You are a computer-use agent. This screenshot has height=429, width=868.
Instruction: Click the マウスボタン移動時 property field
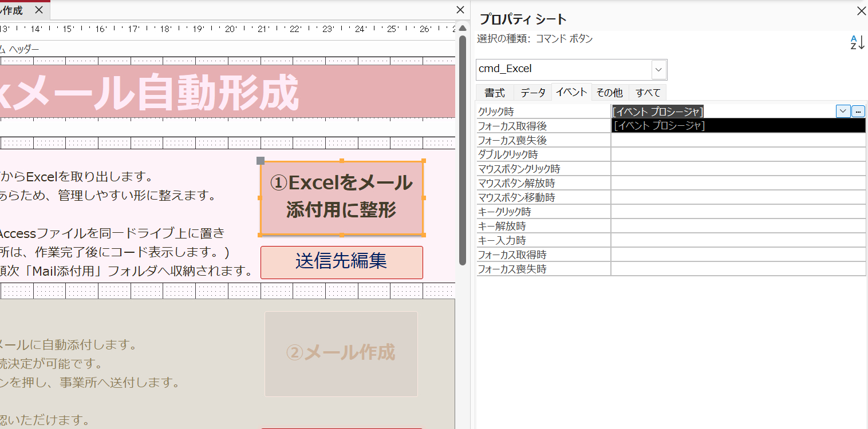coord(738,197)
